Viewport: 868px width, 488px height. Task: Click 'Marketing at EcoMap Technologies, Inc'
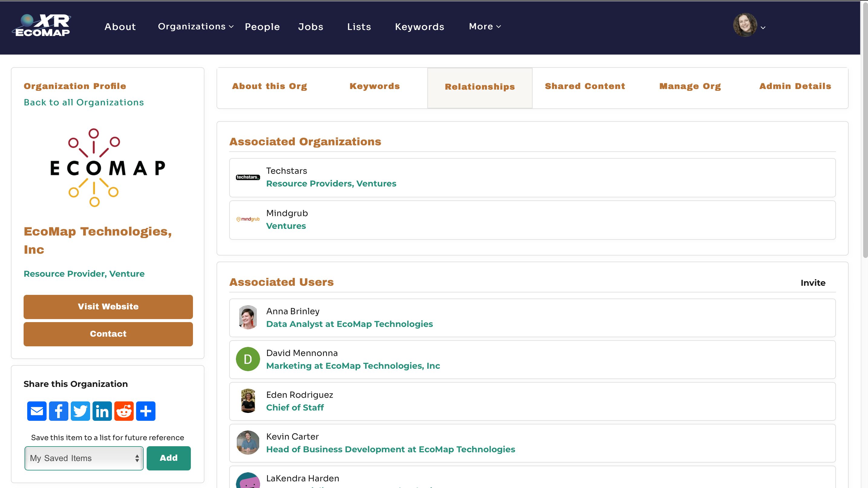click(353, 366)
